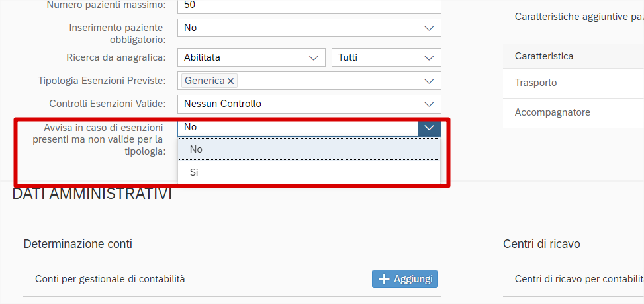Click the plus icon on Aggiungi button
The image size is (644, 304).
click(x=383, y=279)
